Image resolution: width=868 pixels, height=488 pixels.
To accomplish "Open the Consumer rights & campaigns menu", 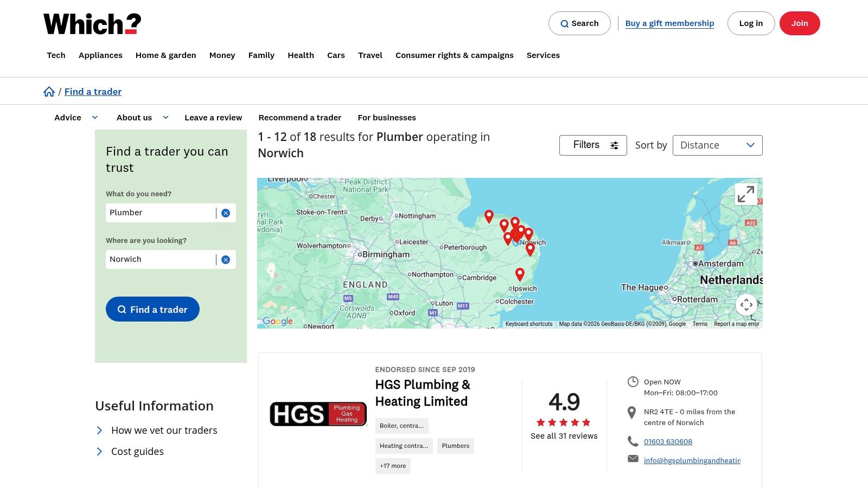I will [x=455, y=55].
